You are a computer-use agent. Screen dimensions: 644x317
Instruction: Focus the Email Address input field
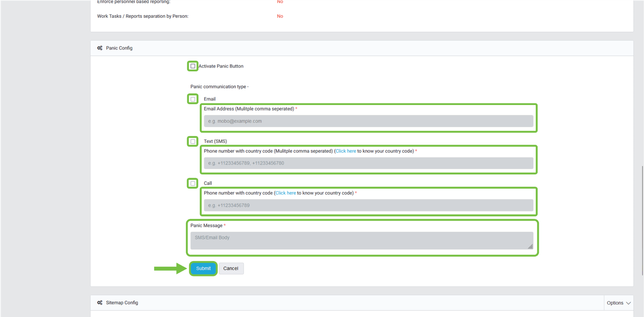(368, 121)
